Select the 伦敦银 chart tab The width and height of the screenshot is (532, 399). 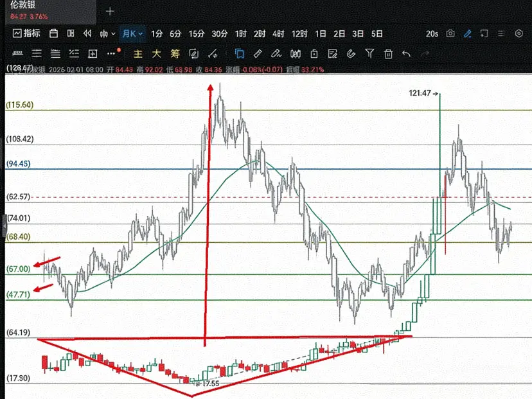(x=51, y=11)
